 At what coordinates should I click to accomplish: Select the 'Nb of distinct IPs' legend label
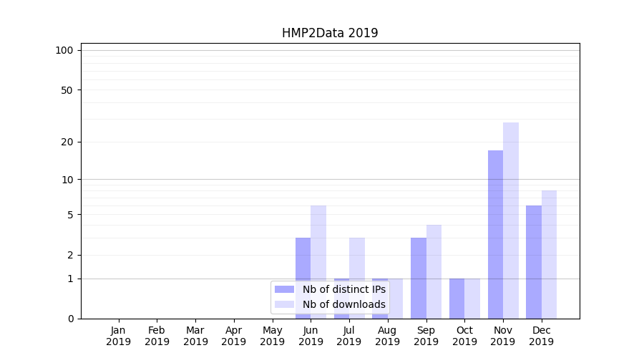[x=343, y=289]
